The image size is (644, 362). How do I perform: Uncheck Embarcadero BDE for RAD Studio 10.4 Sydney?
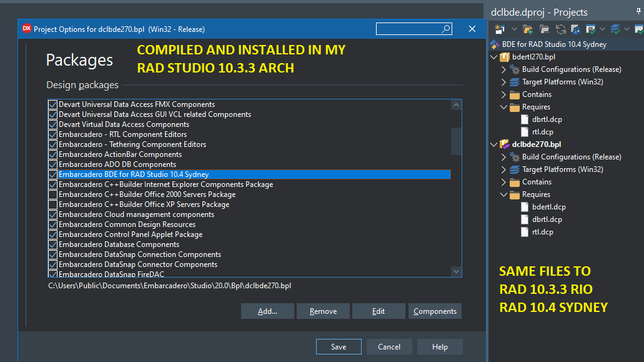click(52, 174)
